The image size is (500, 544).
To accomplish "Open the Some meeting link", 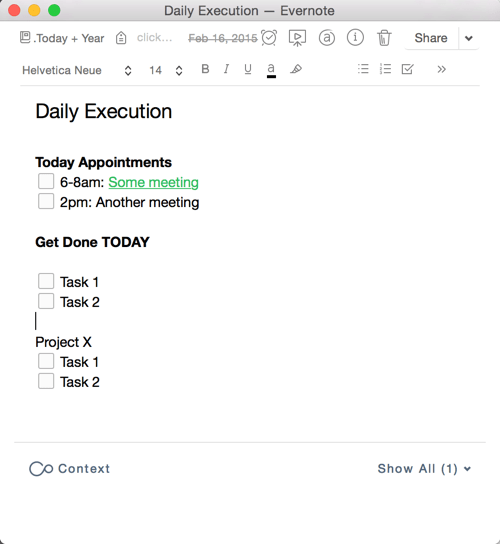I will pyautogui.click(x=153, y=182).
